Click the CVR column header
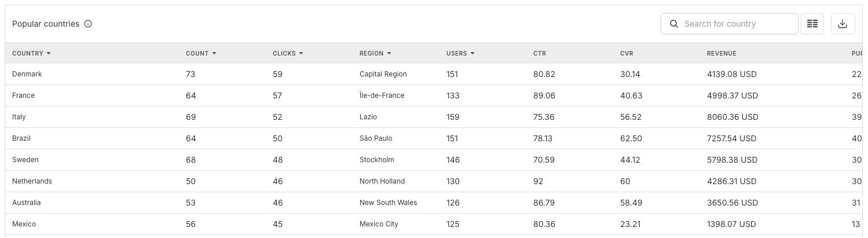 coord(627,53)
